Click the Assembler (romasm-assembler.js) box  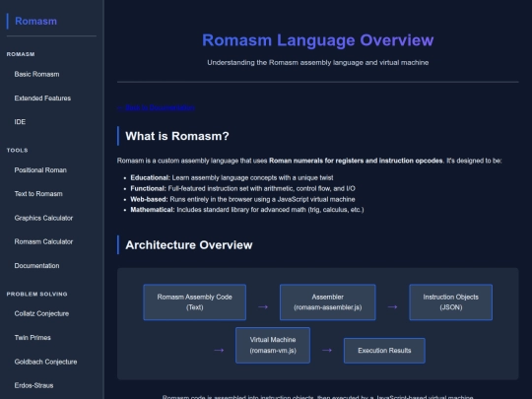tap(328, 302)
